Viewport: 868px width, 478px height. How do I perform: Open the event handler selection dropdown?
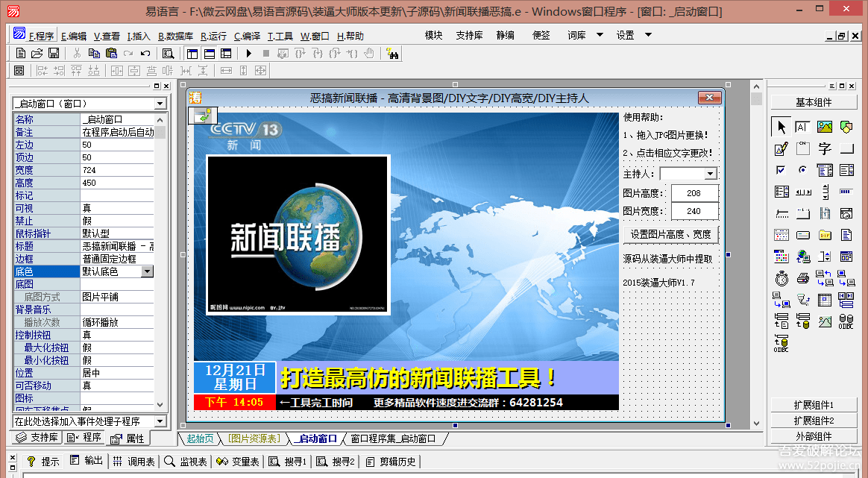pyautogui.click(x=160, y=421)
